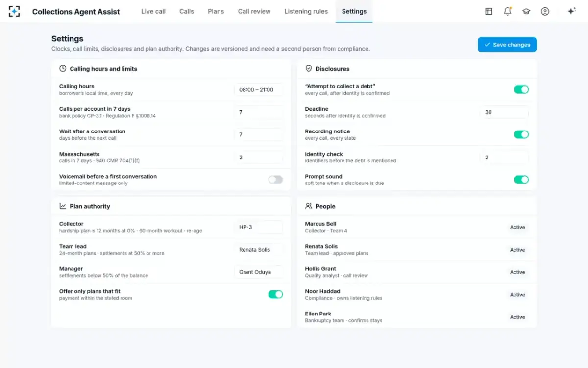Screen dimensions: 588x368
Task: Open the Listening rules tab
Action: tap(306, 11)
